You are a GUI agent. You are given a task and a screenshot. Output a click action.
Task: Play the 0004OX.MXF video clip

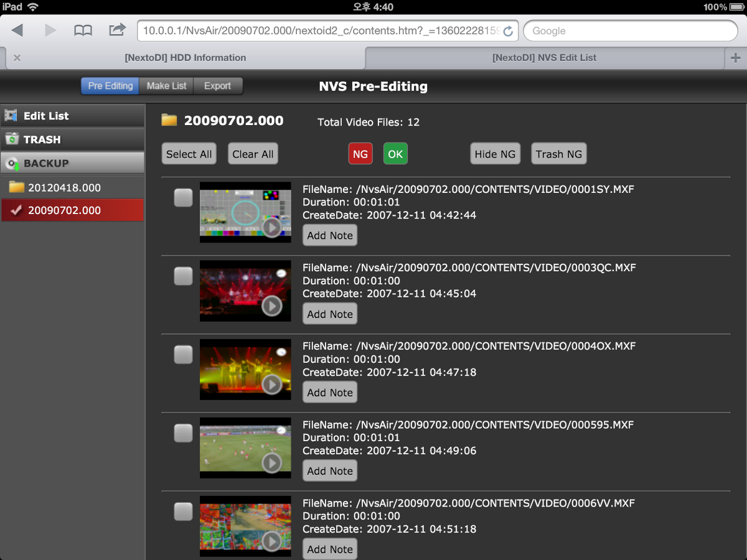coord(271,385)
